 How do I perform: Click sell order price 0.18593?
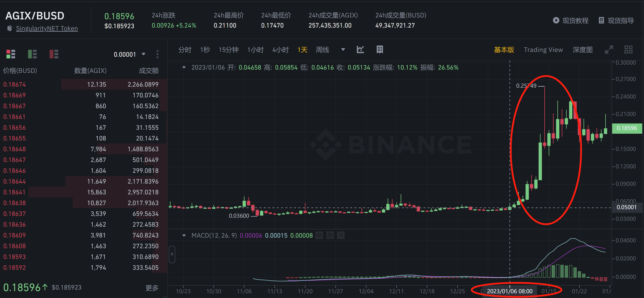14,257
